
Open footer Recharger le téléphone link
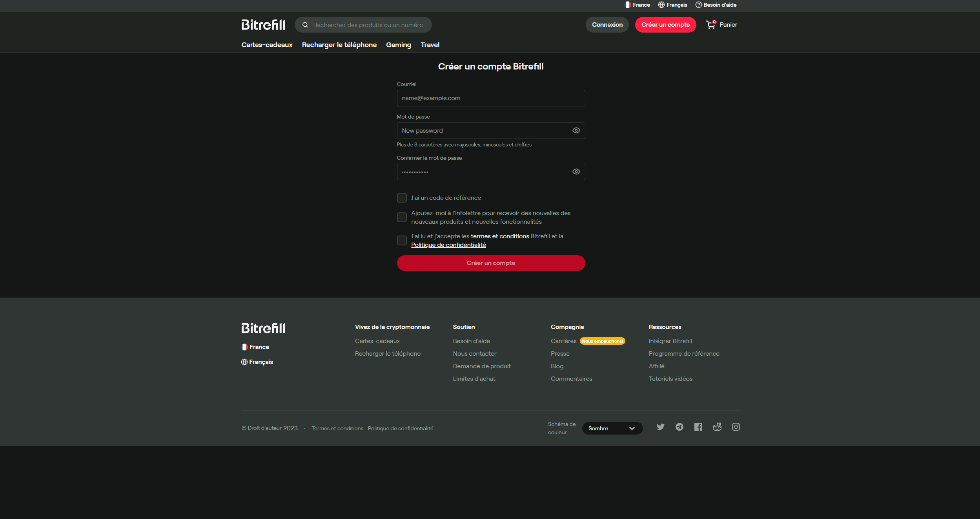pos(388,354)
